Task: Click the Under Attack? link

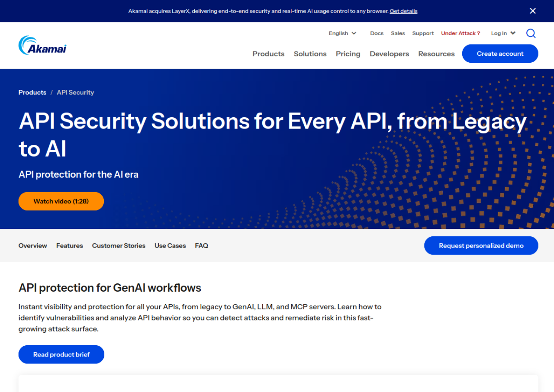Action: [x=461, y=33]
